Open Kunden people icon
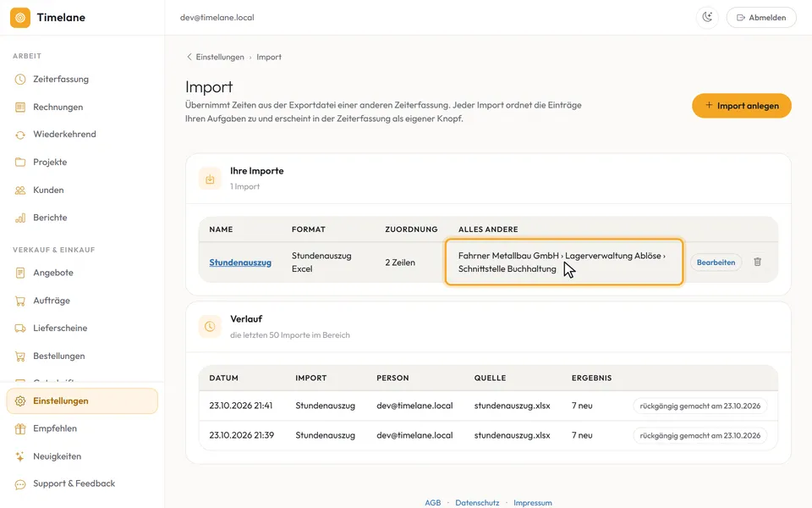The height and width of the screenshot is (508, 812). click(x=20, y=190)
